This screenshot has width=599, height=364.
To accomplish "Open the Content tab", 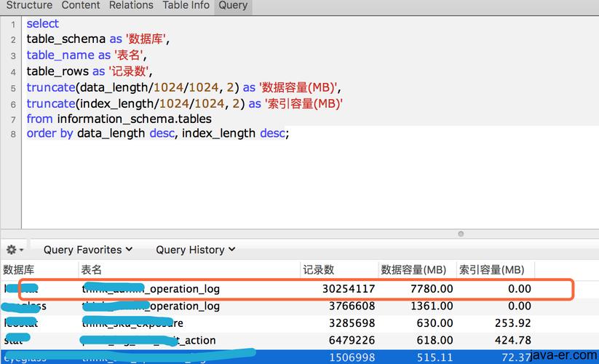I will pos(81,5).
